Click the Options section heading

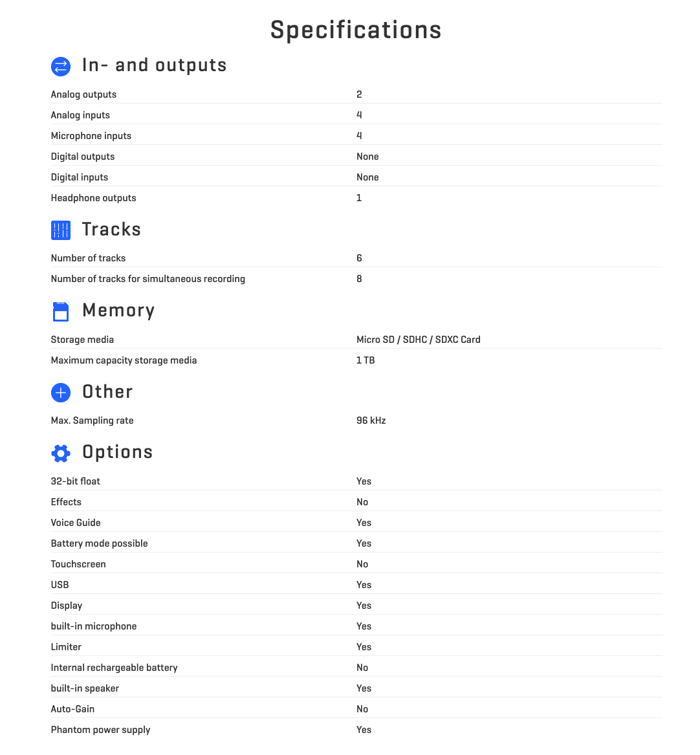coord(118,452)
